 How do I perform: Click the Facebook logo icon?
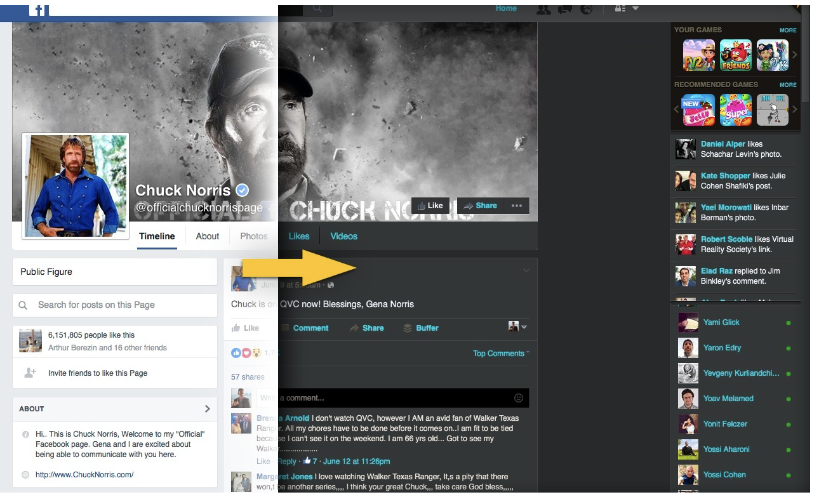click(x=39, y=9)
